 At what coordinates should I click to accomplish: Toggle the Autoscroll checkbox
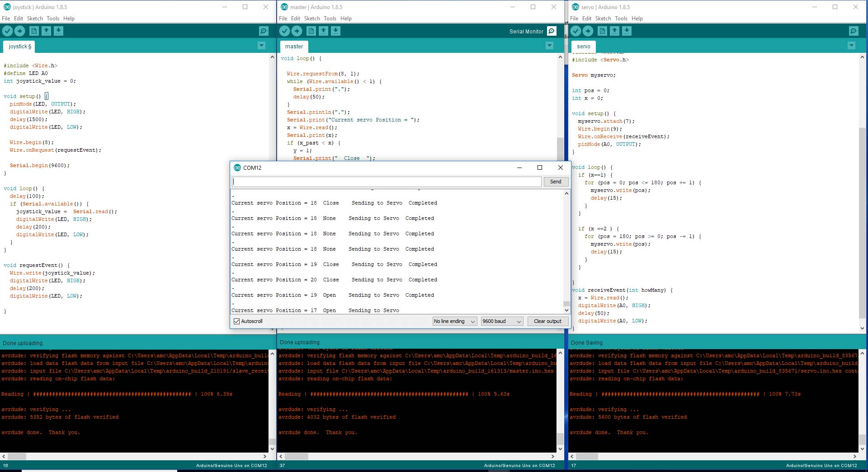point(236,321)
